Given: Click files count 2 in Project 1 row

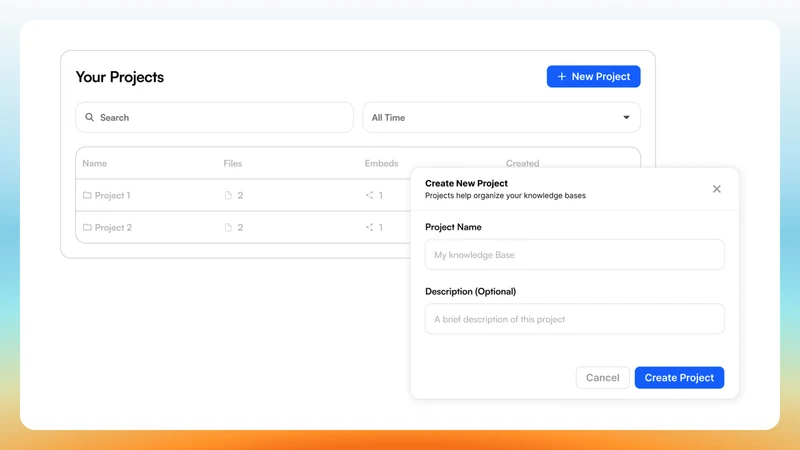Looking at the screenshot, I should click(240, 195).
